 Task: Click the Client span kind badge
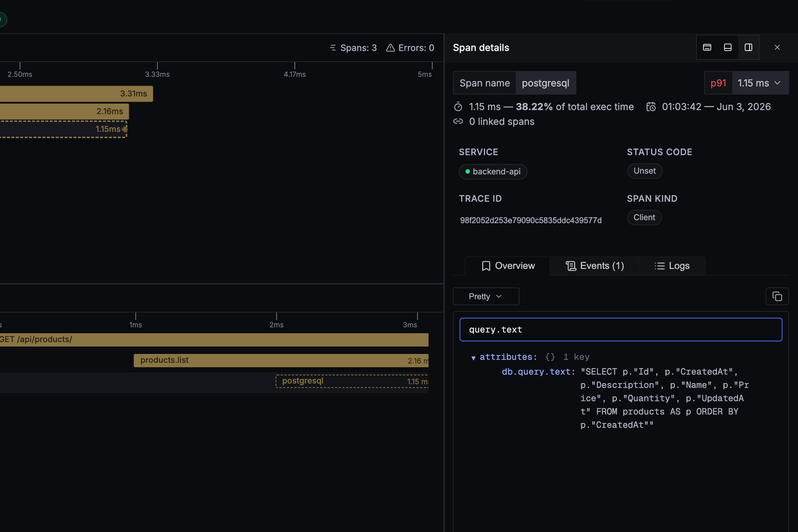coord(644,218)
